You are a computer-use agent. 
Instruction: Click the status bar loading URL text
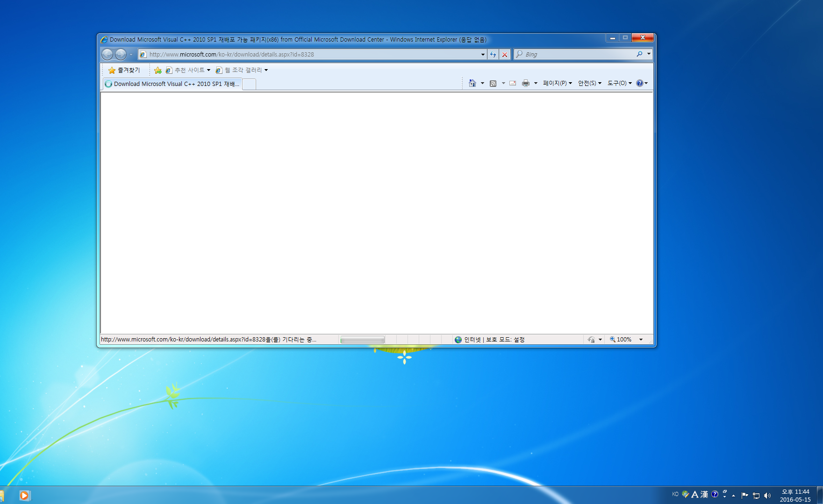click(x=208, y=340)
